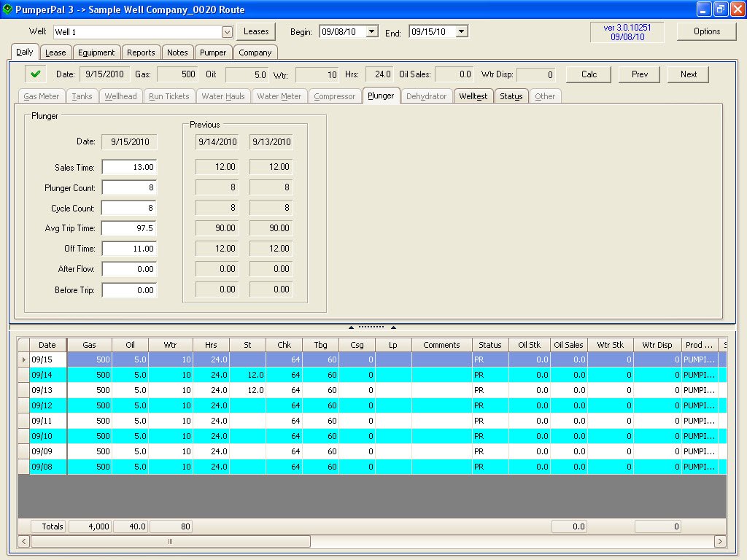Open the Equipment tab

[96, 52]
